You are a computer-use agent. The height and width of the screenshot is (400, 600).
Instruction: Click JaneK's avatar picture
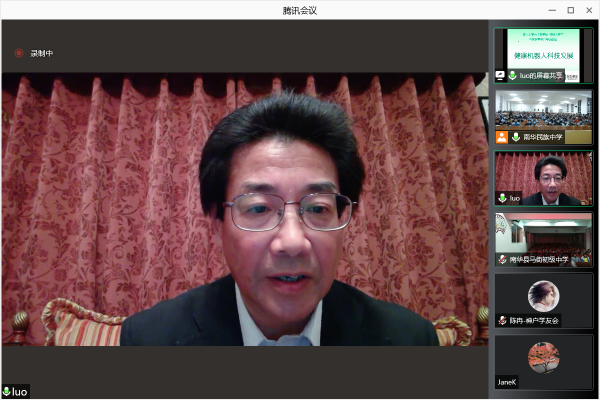click(x=543, y=356)
